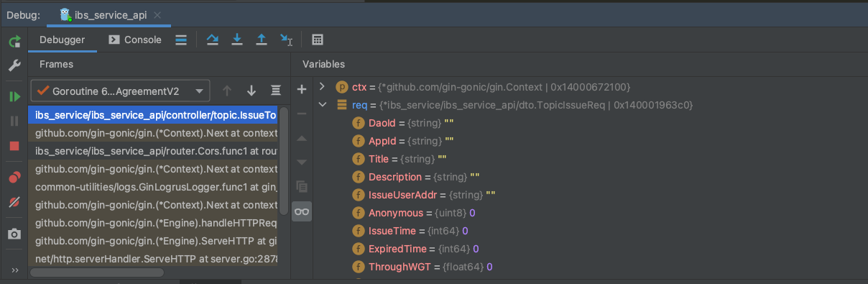Open View Breakpoints
Image resolution: width=868 pixels, height=284 pixels.
[x=14, y=177]
